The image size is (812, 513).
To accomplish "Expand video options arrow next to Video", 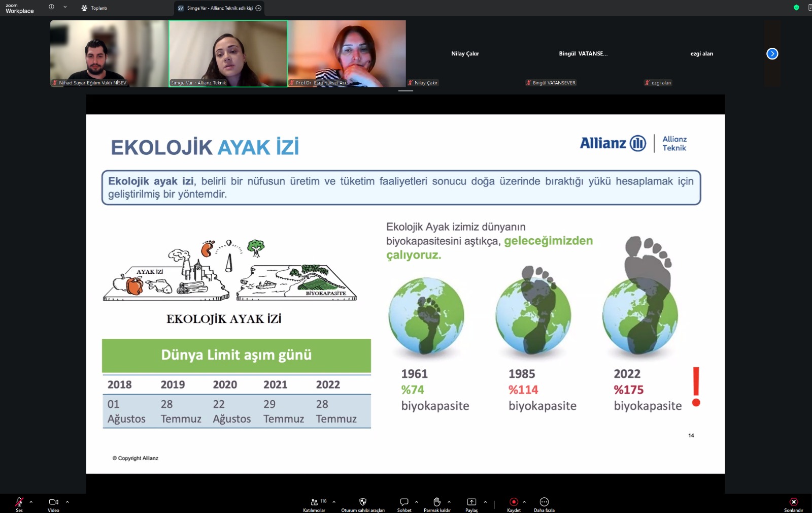I will pos(67,502).
